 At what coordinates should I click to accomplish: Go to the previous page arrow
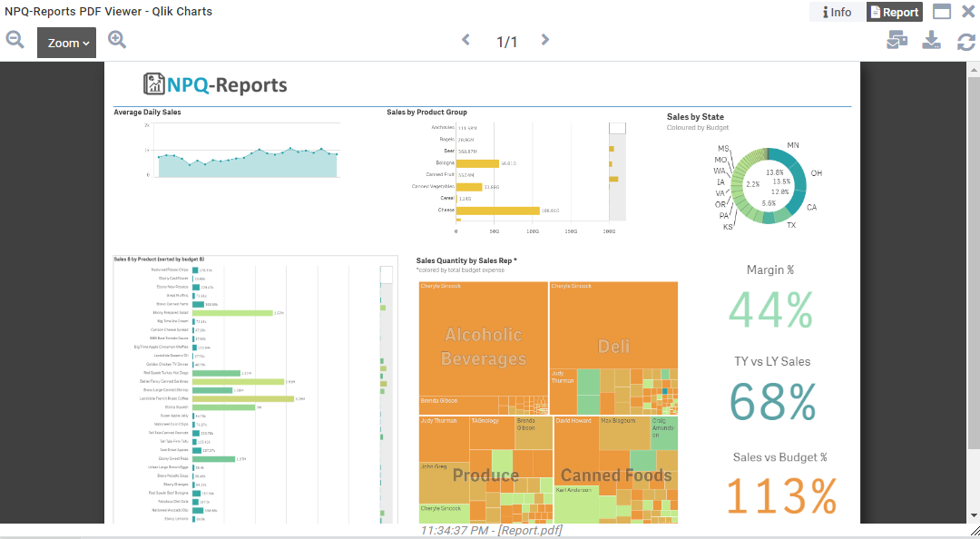pyautogui.click(x=465, y=40)
